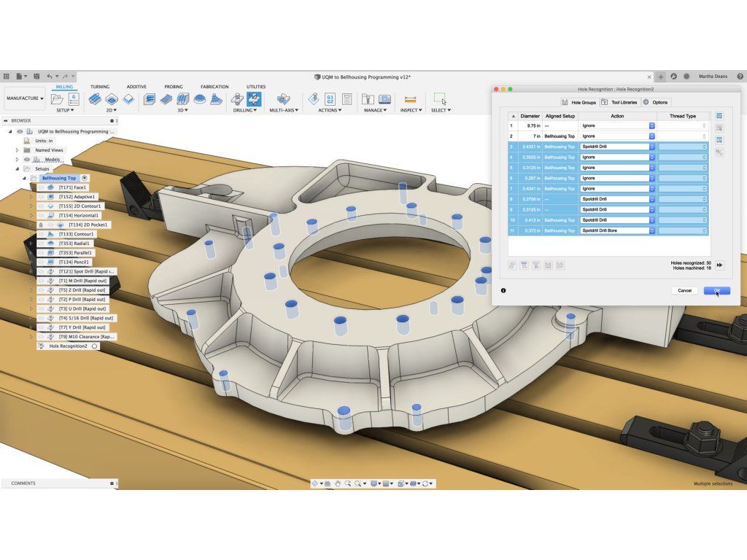Open the MANUFACTURE workspace dropdown
This screenshot has height=560, width=747.
25,98
